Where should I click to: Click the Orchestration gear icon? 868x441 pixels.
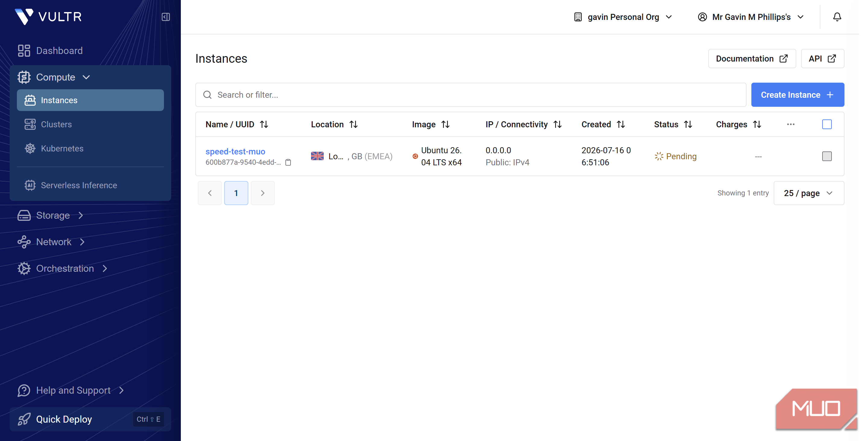24,268
